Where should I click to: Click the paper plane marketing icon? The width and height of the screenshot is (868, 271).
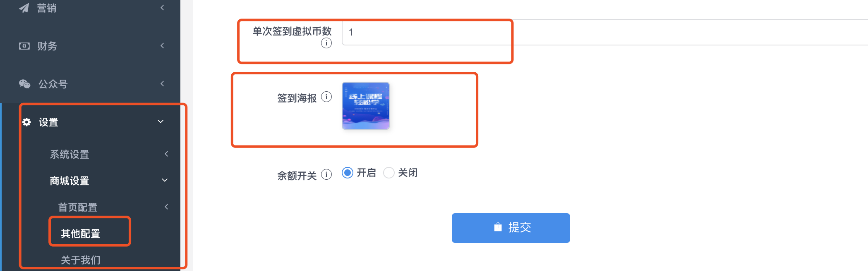24,8
